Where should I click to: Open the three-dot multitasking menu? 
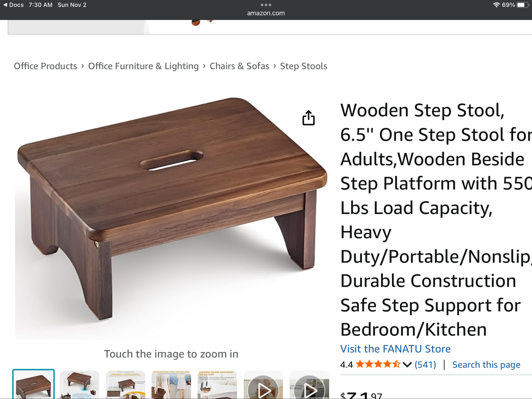[266, 5]
